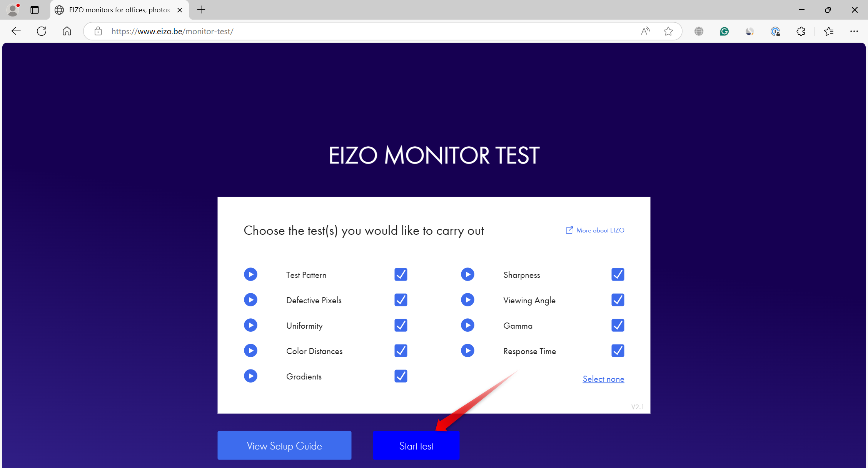Click the browser refresh page button

point(42,31)
